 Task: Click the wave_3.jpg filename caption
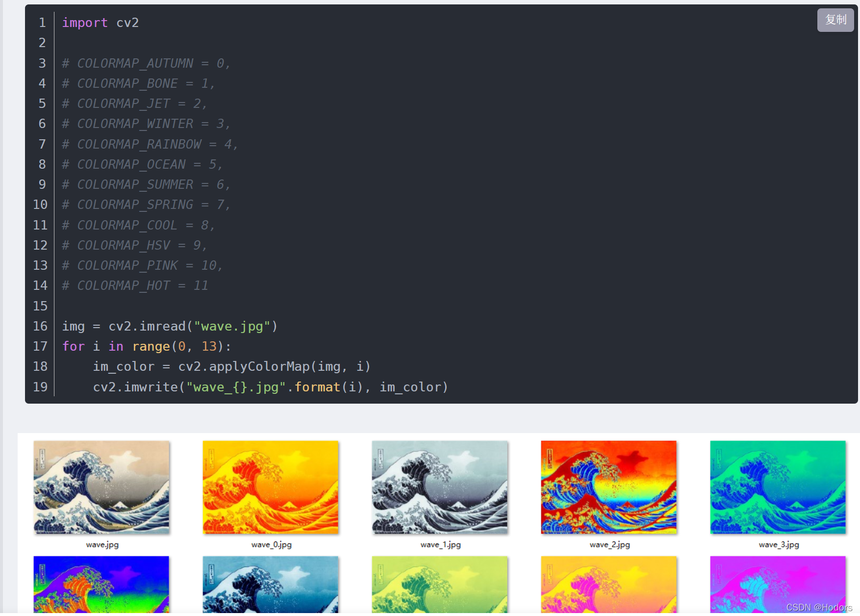[x=778, y=544]
